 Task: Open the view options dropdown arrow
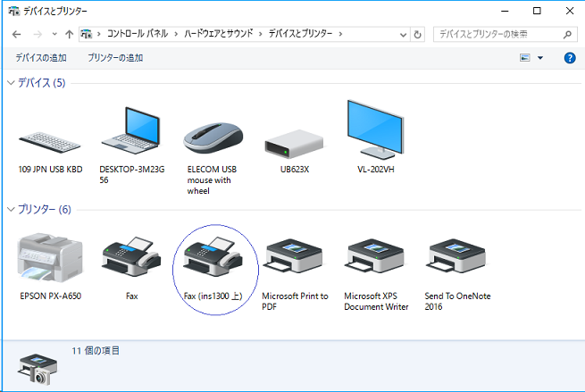click(x=539, y=58)
